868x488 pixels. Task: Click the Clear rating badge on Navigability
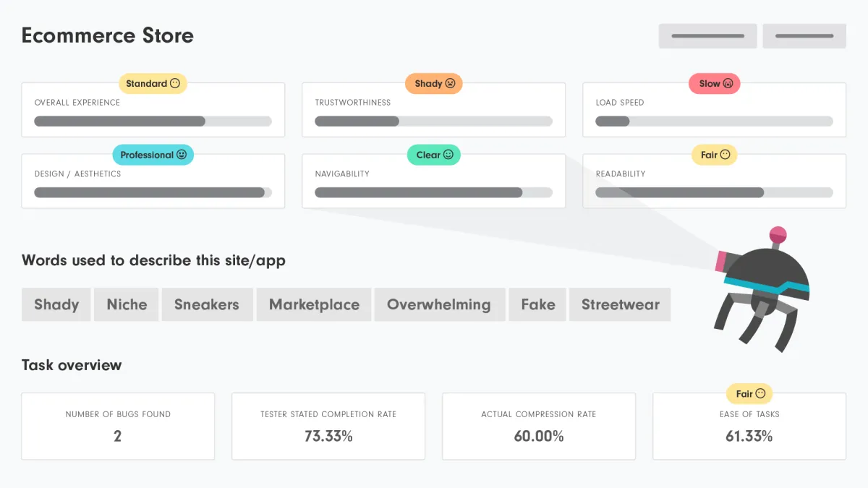pyautogui.click(x=433, y=155)
